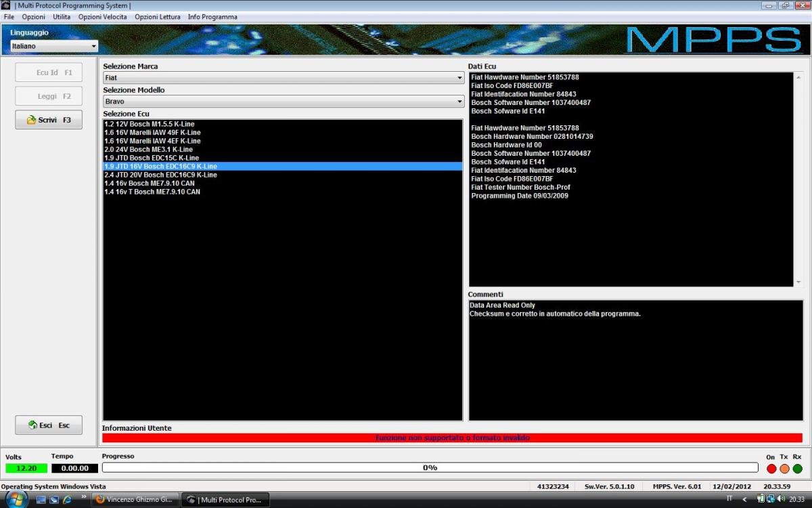This screenshot has width=812, height=508.
Task: Open the File menu
Action: pyautogui.click(x=9, y=17)
